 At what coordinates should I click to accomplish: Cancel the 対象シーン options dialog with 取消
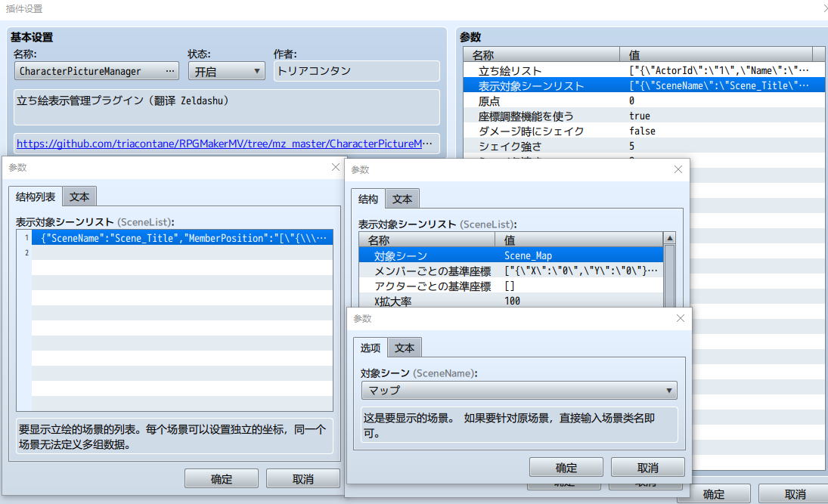coord(648,468)
